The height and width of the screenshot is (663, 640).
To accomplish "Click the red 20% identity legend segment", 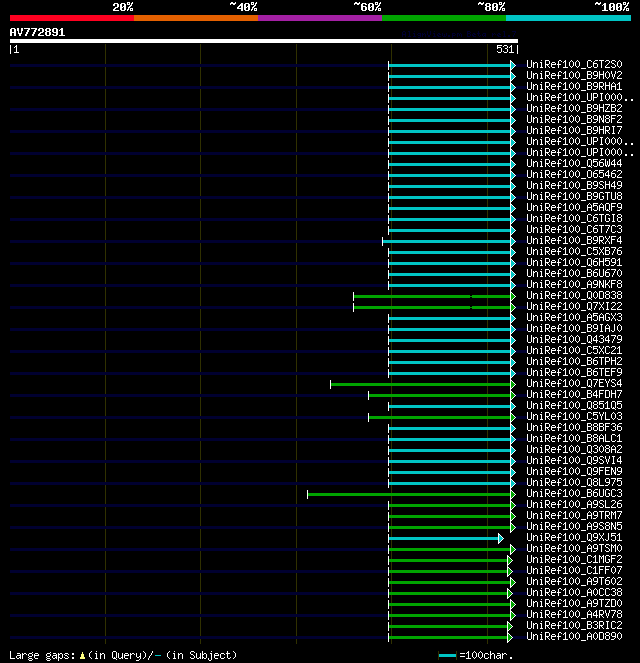I will (72, 18).
